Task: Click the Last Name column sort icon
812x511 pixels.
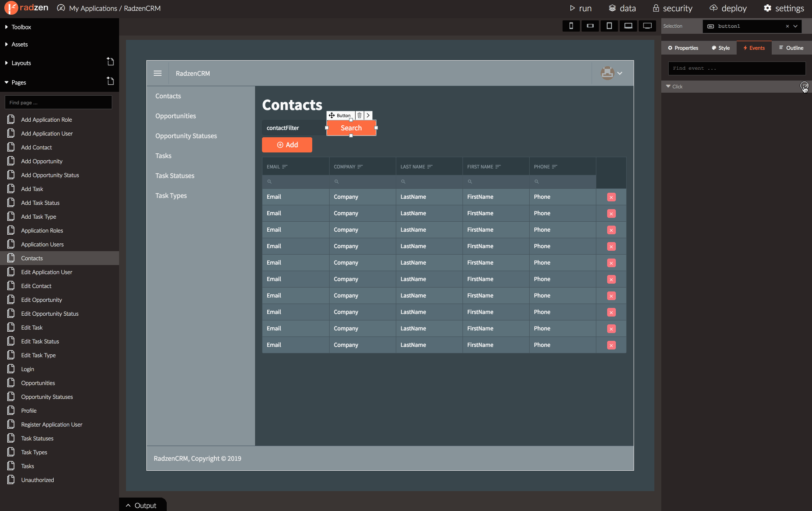Action: [x=430, y=167]
